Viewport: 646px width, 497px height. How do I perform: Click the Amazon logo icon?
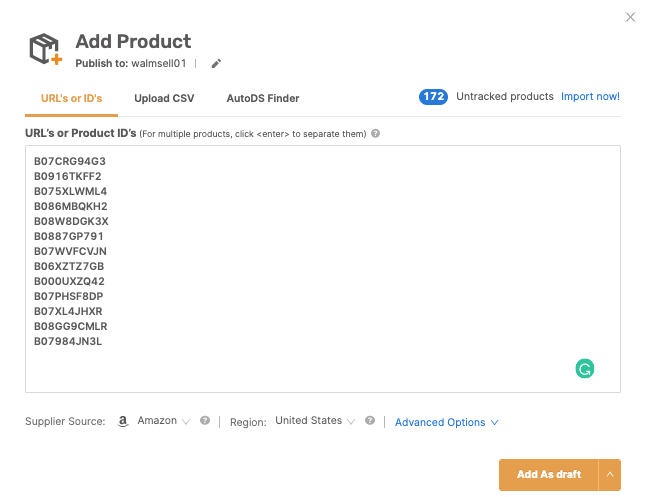point(123,421)
